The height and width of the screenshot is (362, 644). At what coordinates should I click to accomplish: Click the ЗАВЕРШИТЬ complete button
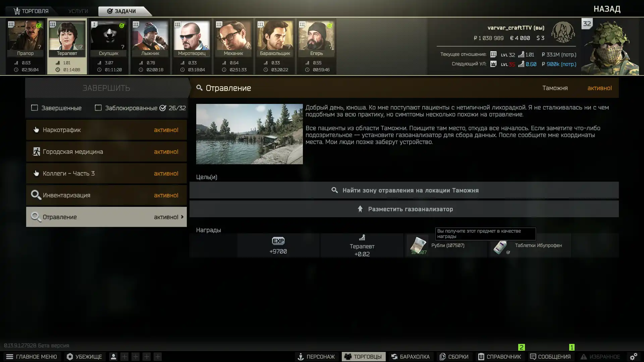coord(106,88)
